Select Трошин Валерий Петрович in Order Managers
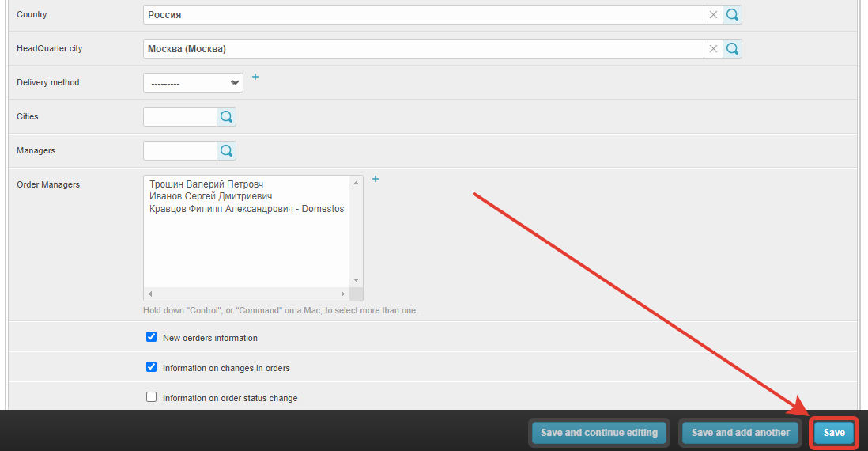Viewport: 868px width, 451px height. (x=206, y=184)
